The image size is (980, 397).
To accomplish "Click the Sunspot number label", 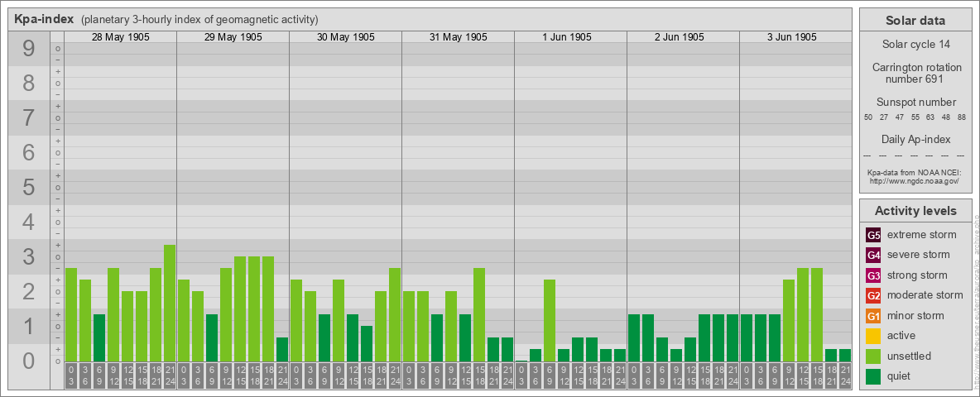I will click(915, 102).
